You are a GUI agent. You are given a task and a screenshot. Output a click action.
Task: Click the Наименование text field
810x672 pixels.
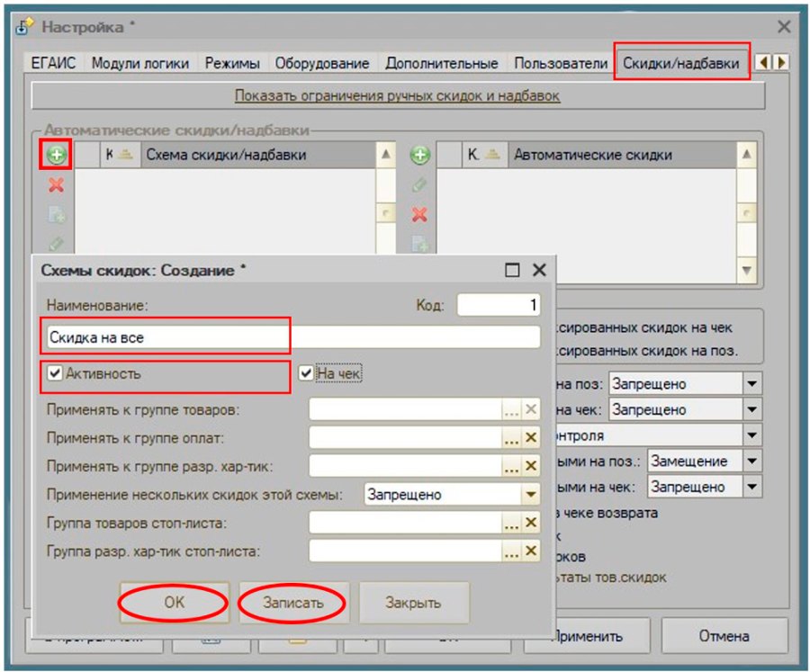click(x=293, y=337)
